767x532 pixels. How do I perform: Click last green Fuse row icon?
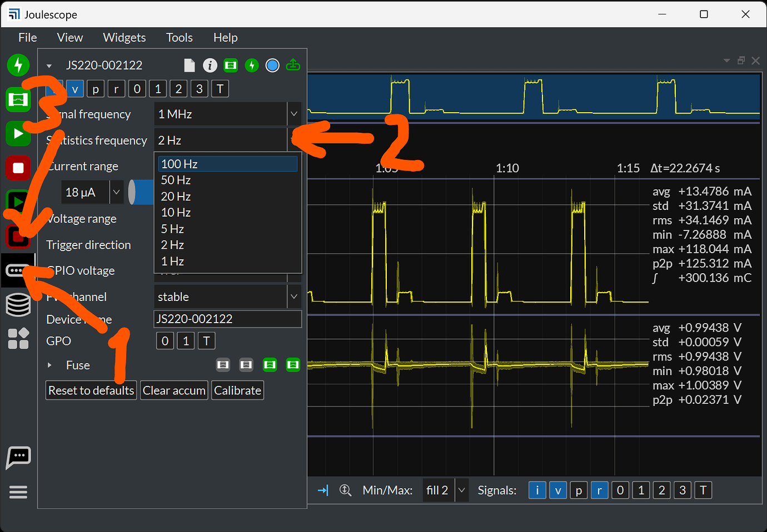[293, 365]
